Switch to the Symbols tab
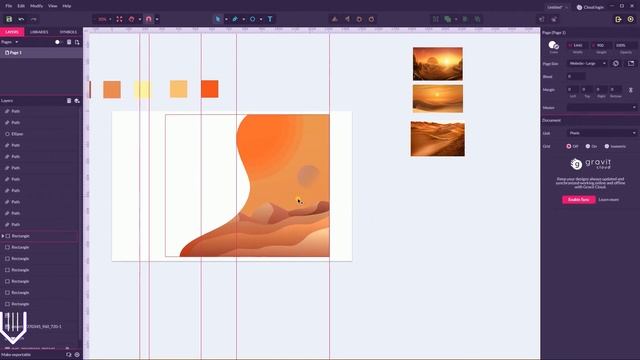 coord(68,32)
